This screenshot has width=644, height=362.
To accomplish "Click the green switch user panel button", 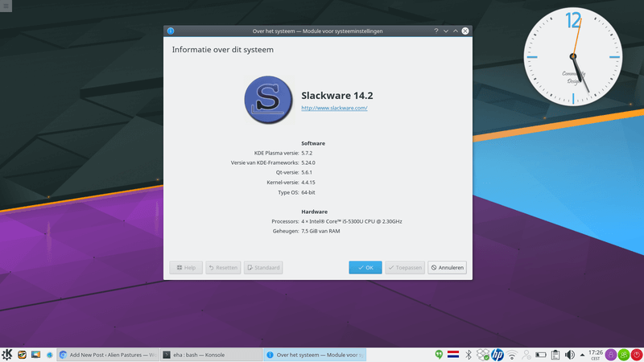I will 623,354.
